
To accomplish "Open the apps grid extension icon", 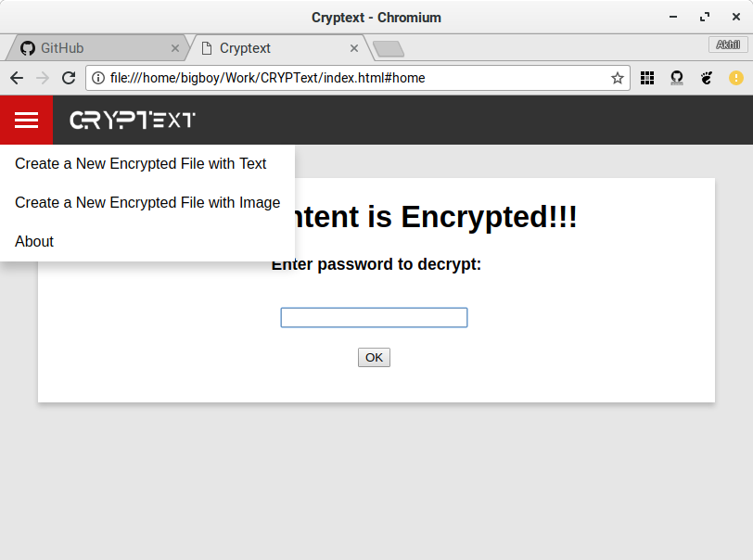I will click(647, 78).
